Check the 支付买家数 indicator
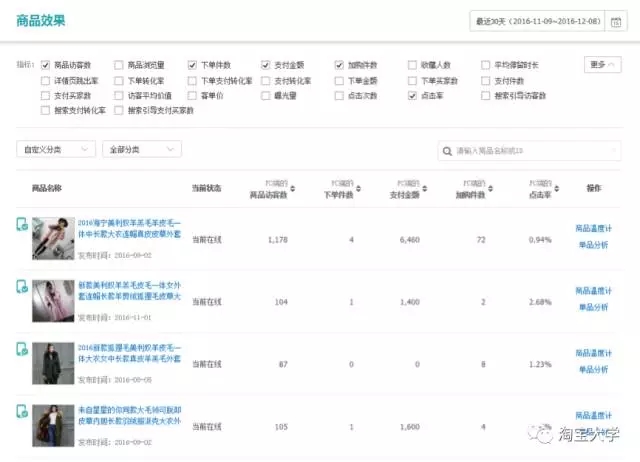This screenshot has height=462, width=640. pos(45,96)
